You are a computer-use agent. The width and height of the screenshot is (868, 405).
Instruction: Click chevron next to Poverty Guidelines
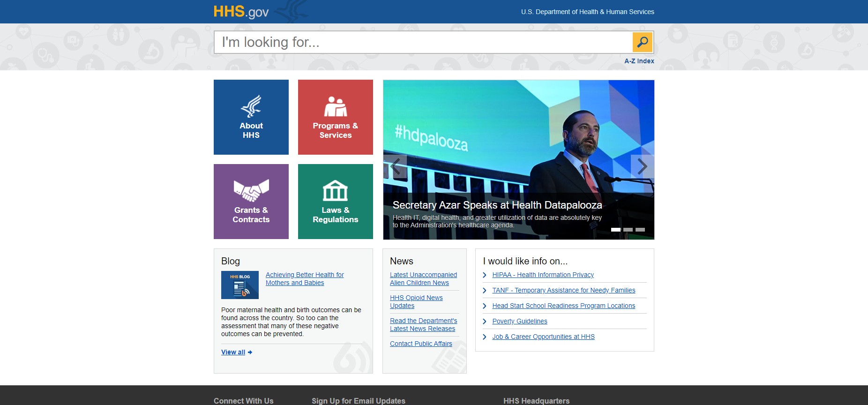tap(485, 322)
